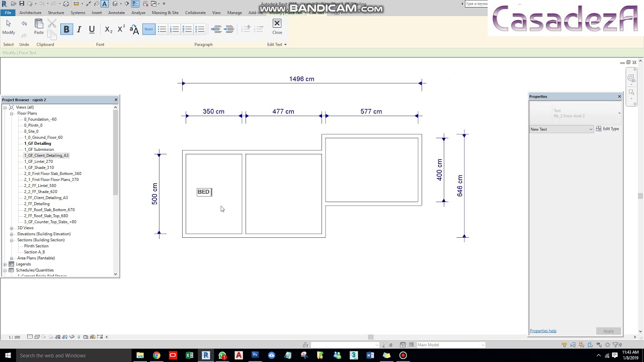Open Section A_B view
644x362 pixels.
(x=34, y=252)
